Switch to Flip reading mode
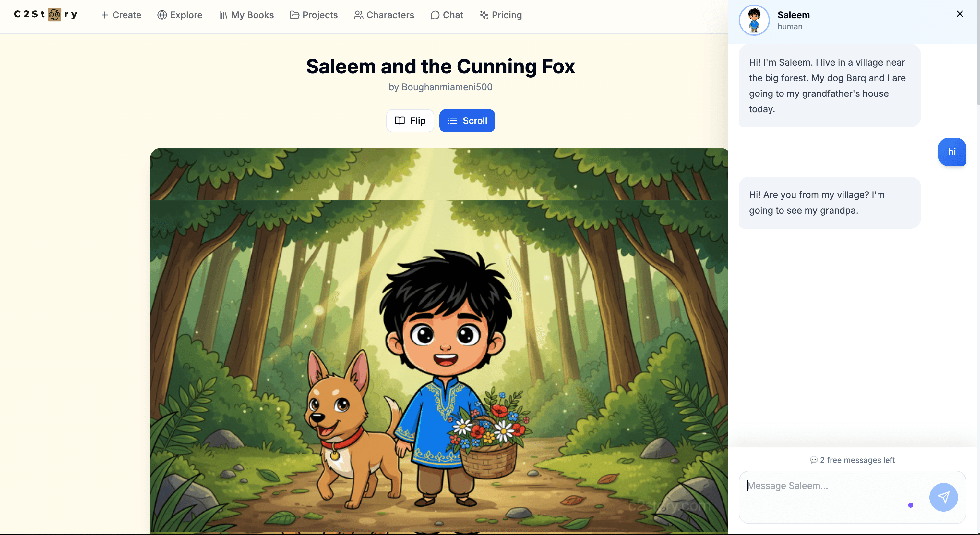 tap(410, 121)
